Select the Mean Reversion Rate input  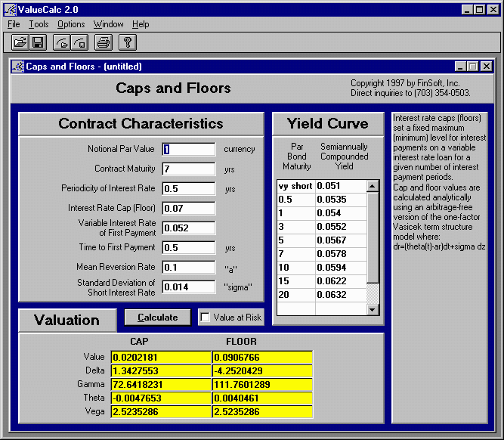tap(189, 267)
